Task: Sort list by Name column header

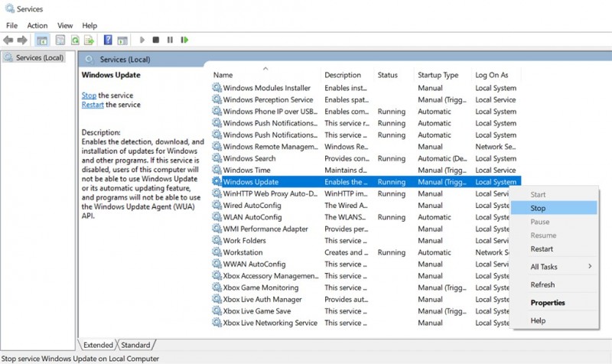Action: [x=223, y=75]
